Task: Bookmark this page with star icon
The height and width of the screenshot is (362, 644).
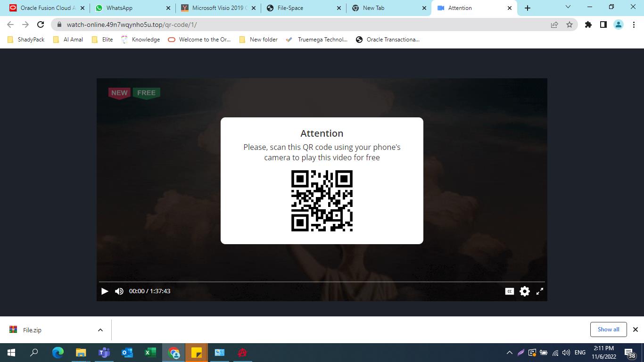Action: (x=570, y=25)
